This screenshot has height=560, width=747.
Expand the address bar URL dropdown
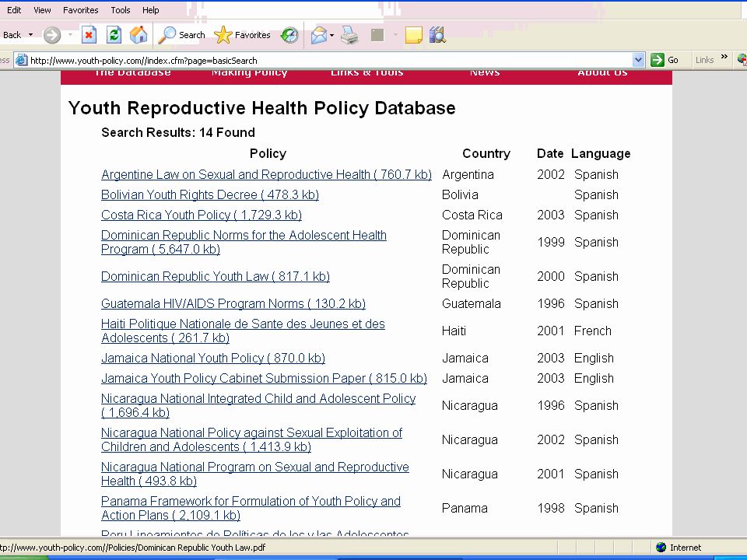coord(638,60)
